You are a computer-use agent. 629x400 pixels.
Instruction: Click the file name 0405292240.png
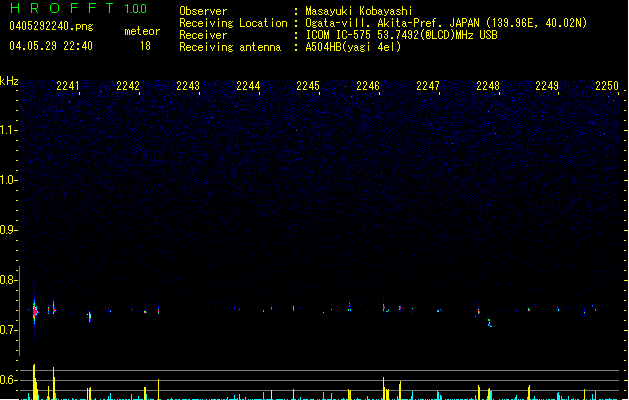[x=51, y=26]
